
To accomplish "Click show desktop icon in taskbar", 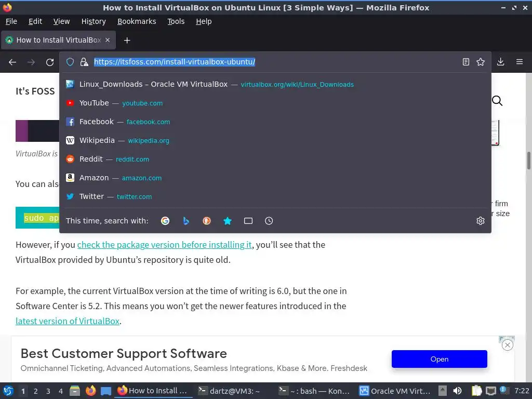I will (x=106, y=391).
